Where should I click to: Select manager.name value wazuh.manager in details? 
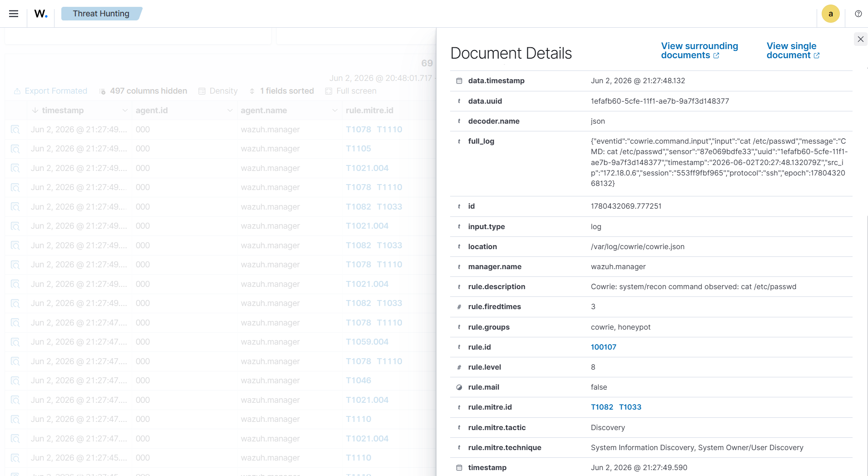[618, 266]
